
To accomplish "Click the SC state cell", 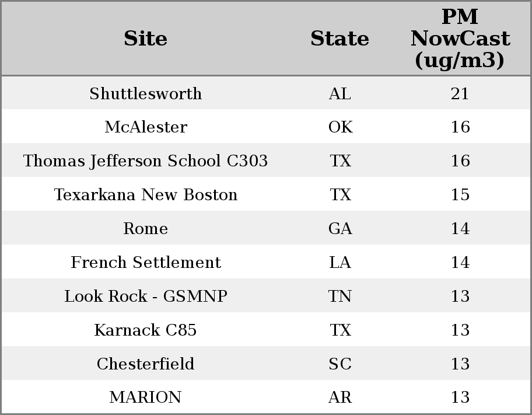I will (340, 364).
